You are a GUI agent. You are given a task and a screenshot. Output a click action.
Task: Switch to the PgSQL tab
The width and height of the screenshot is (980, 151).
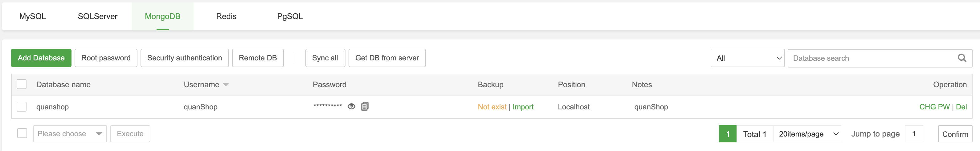coord(290,16)
